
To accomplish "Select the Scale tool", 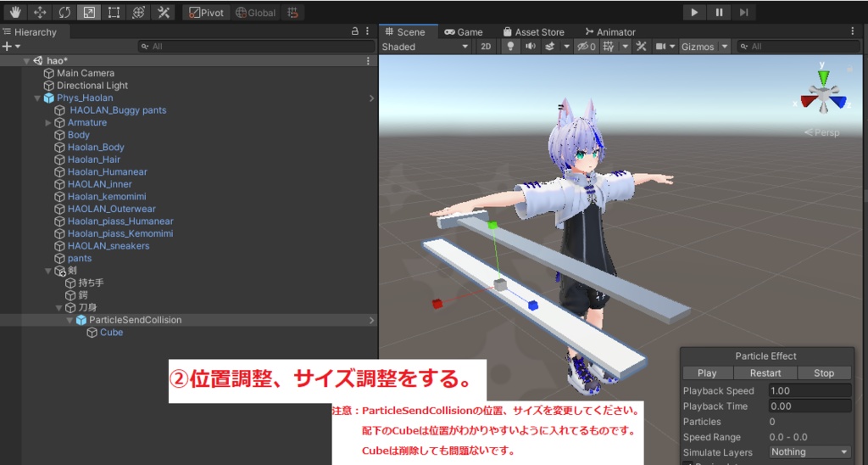I will point(89,12).
